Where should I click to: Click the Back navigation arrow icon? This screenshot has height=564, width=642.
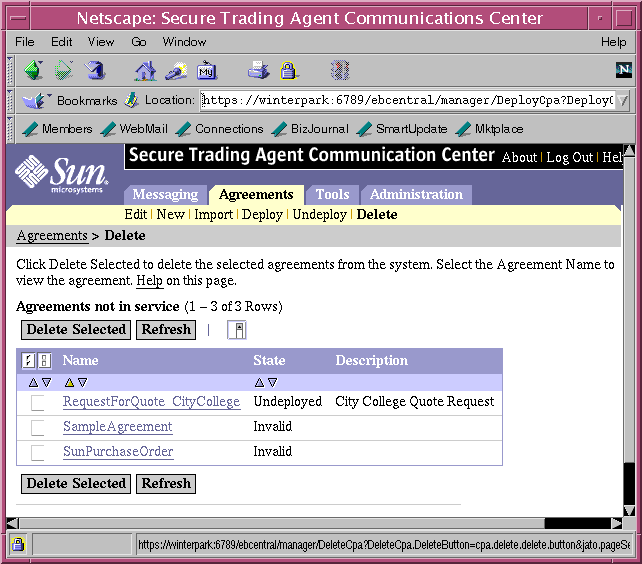tap(34, 70)
